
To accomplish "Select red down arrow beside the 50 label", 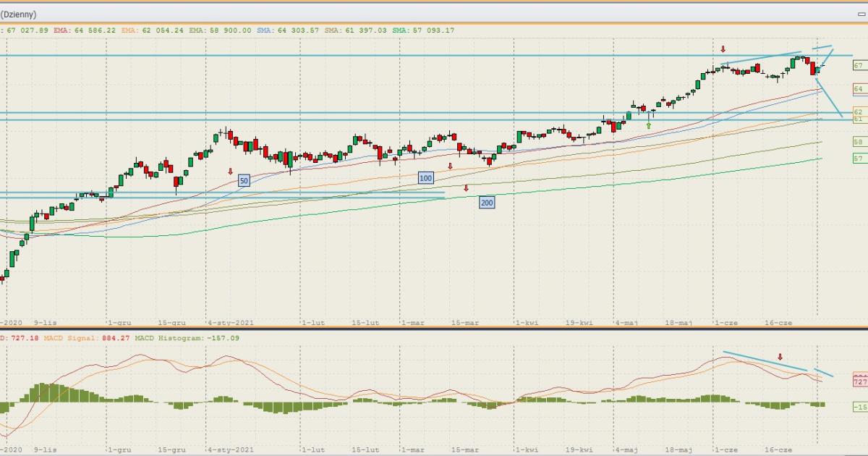I will click(230, 172).
